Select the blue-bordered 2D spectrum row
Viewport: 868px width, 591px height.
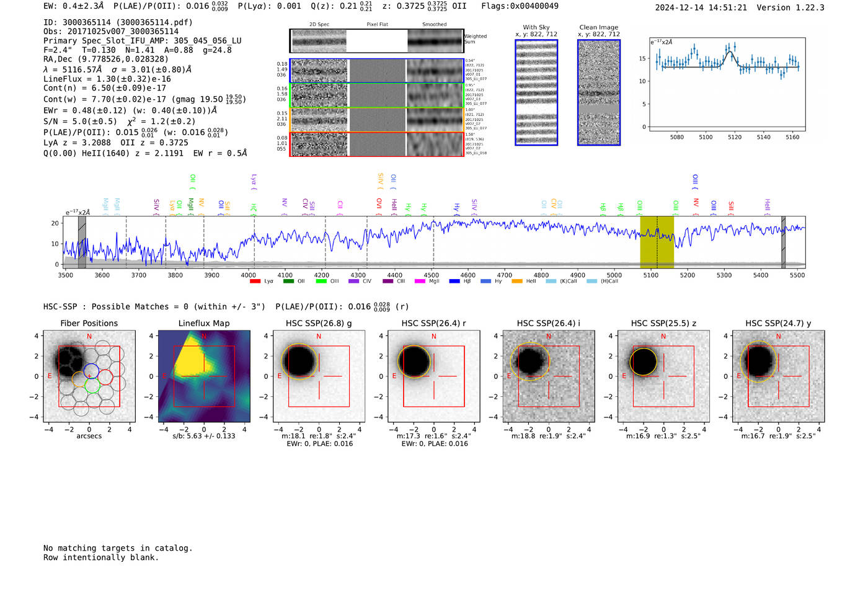pos(376,71)
